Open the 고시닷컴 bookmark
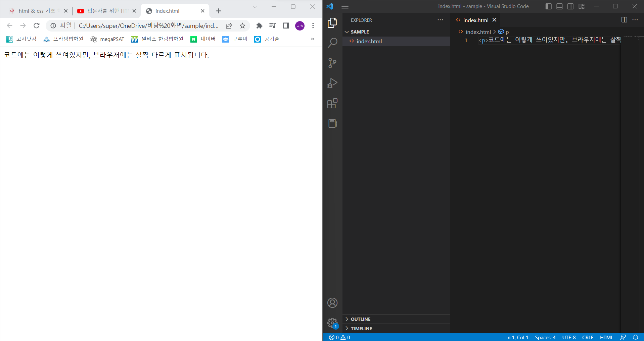The image size is (644, 341). [x=21, y=39]
